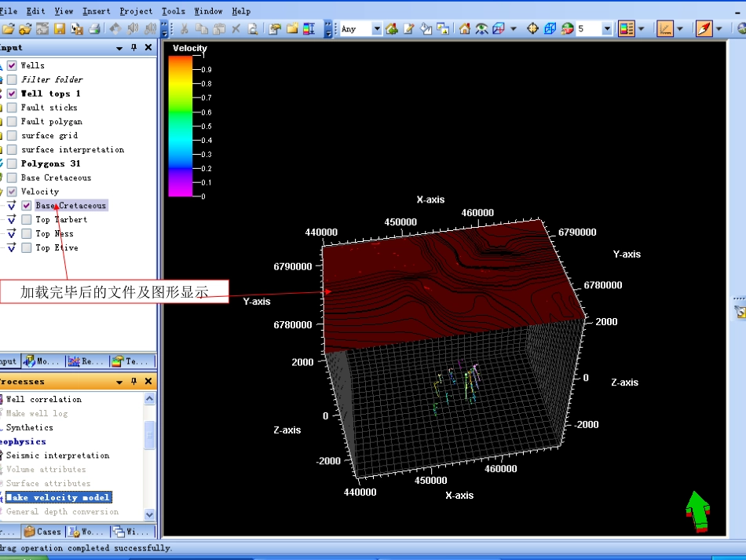This screenshot has width=746, height=560.
Task: Click the Home view icon
Action: click(x=464, y=29)
